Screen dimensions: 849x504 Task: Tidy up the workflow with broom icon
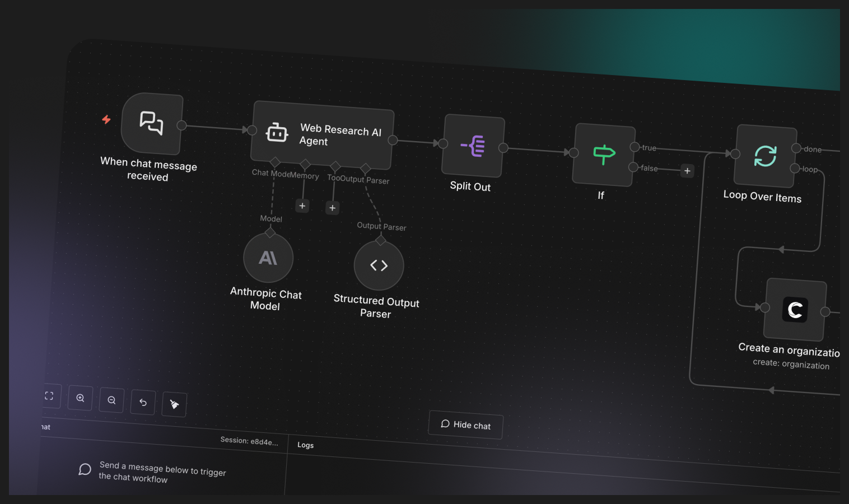click(174, 404)
